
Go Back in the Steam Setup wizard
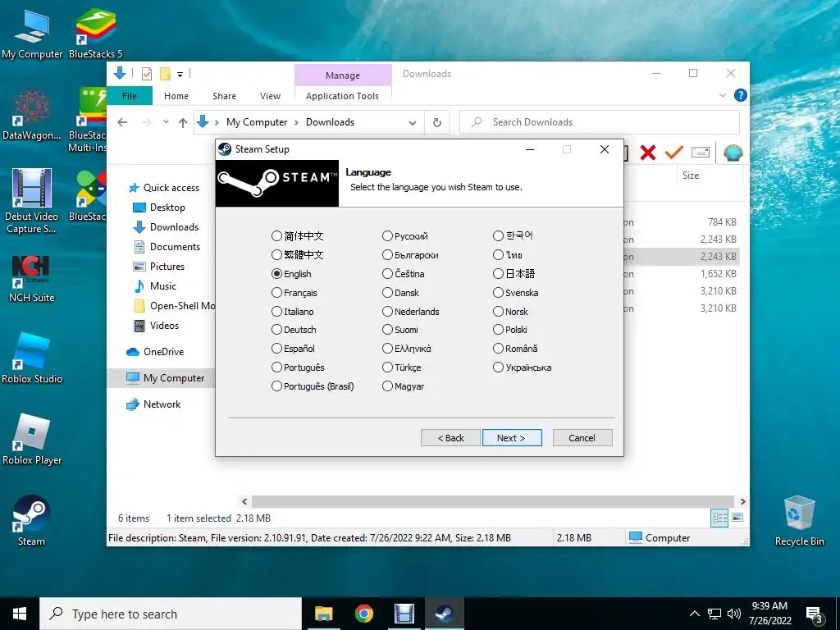pos(450,438)
